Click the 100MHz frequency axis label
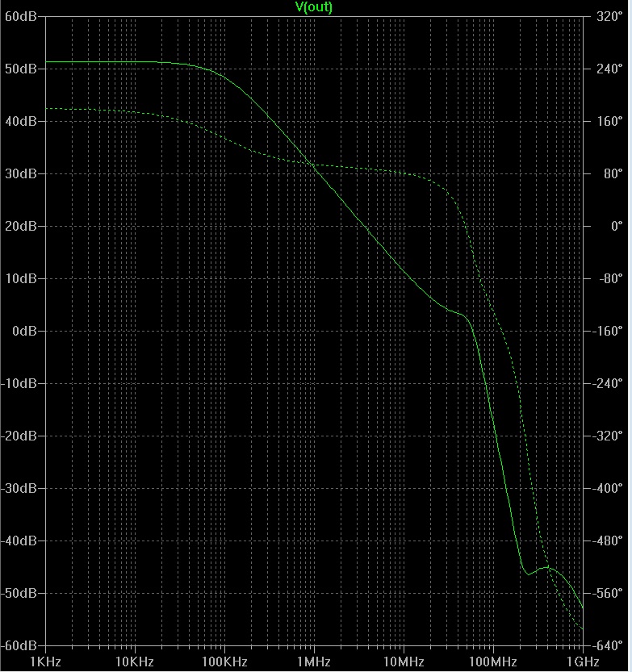This screenshot has height=672, width=632. coord(493,662)
